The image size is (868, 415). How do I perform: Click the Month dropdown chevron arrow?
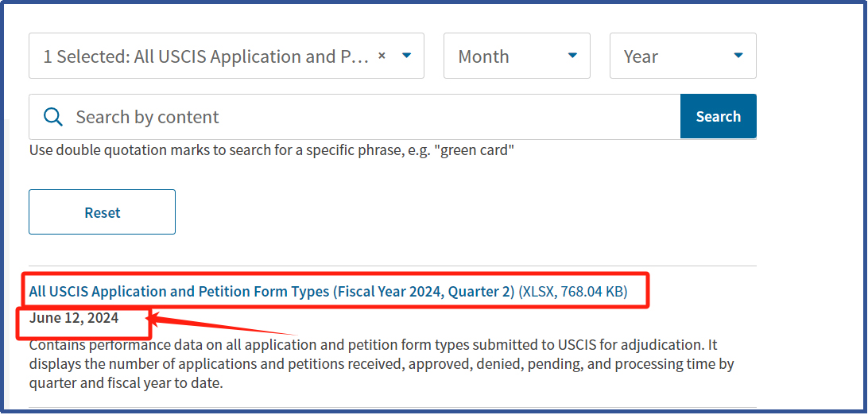tap(572, 56)
